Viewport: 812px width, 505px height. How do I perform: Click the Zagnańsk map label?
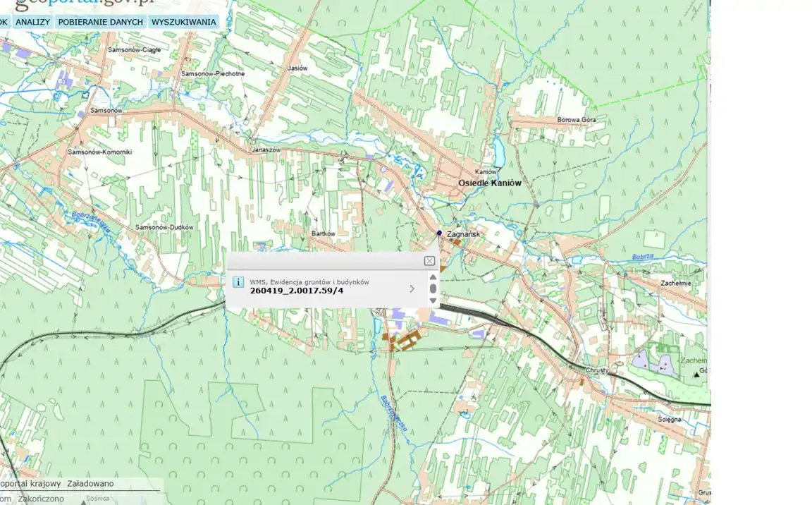tap(463, 234)
